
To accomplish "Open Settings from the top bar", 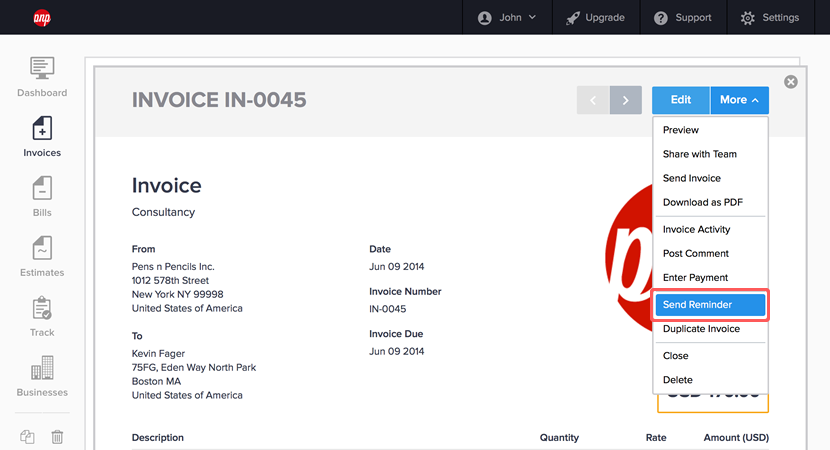I will click(770, 17).
